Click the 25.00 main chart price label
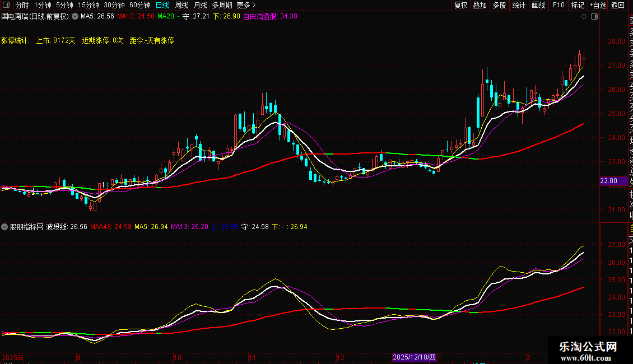Image resolution: width=633 pixels, height=364 pixels. pyautogui.click(x=616, y=113)
